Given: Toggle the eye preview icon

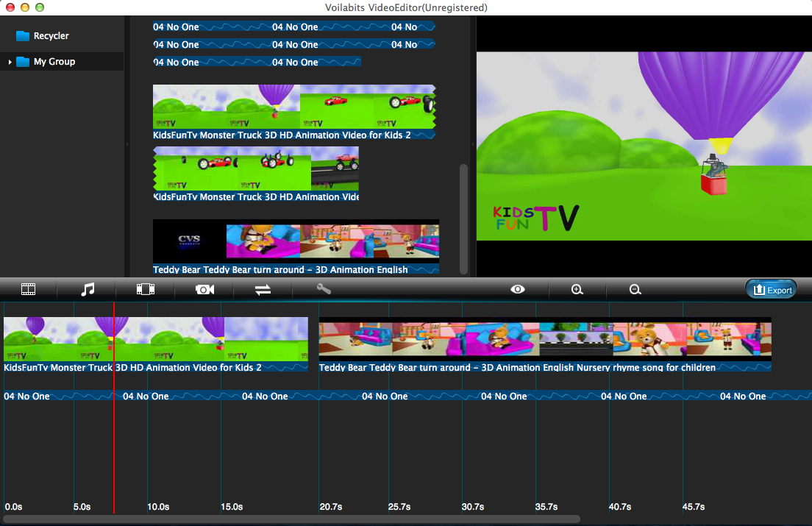Looking at the screenshot, I should pos(517,289).
